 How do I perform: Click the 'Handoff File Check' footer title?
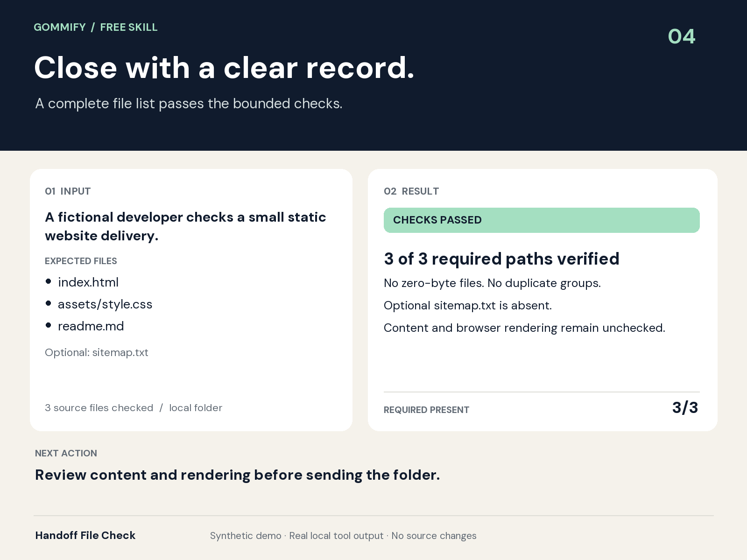85,535
